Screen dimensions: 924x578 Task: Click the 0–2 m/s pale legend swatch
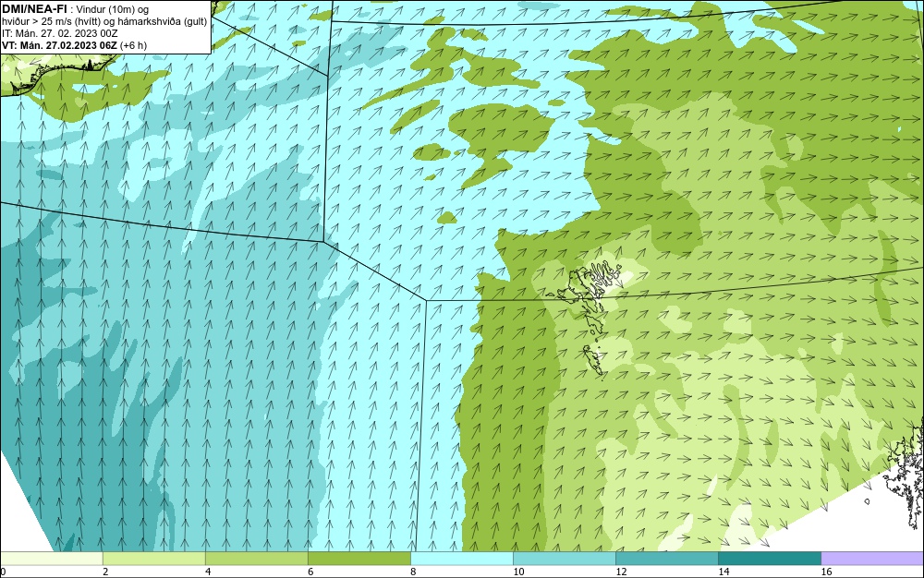click(x=51, y=558)
